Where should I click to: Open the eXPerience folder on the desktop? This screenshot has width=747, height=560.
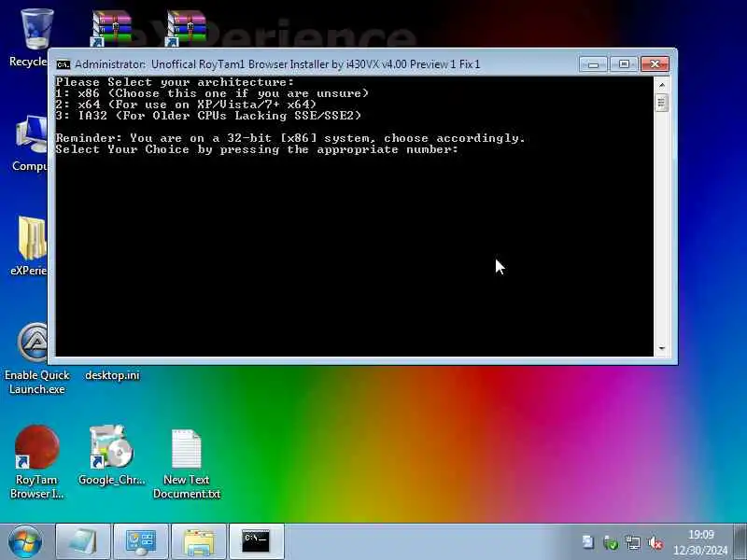(31, 245)
